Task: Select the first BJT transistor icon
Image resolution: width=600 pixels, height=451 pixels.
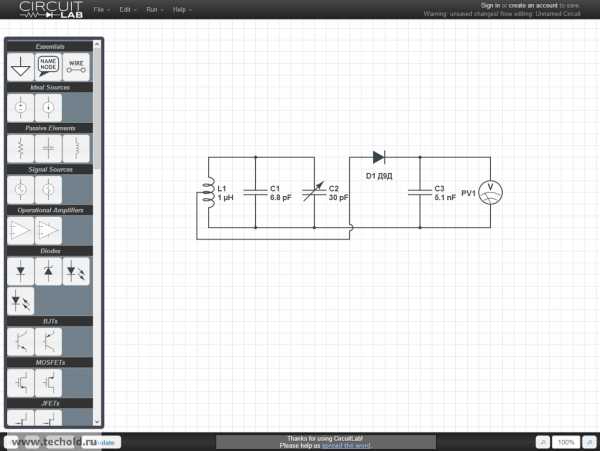Action: [21, 342]
